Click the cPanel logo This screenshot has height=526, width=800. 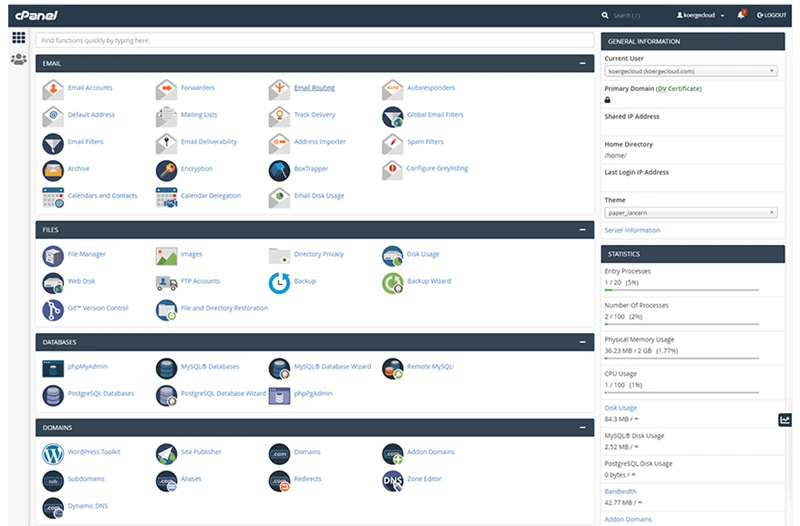tap(36, 15)
